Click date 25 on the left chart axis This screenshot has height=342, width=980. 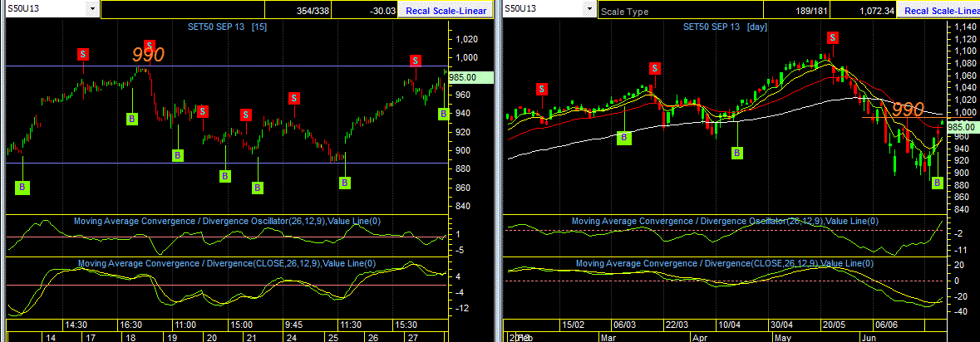[333, 338]
